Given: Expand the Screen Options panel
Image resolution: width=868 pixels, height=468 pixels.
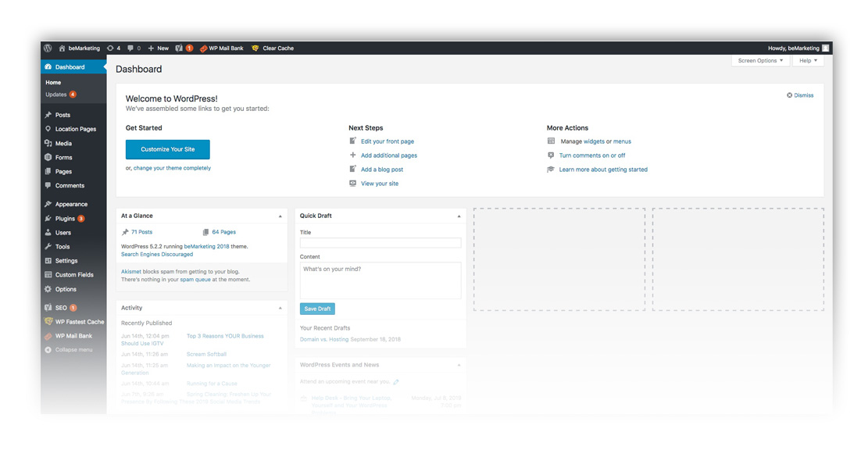Looking at the screenshot, I should [x=760, y=60].
